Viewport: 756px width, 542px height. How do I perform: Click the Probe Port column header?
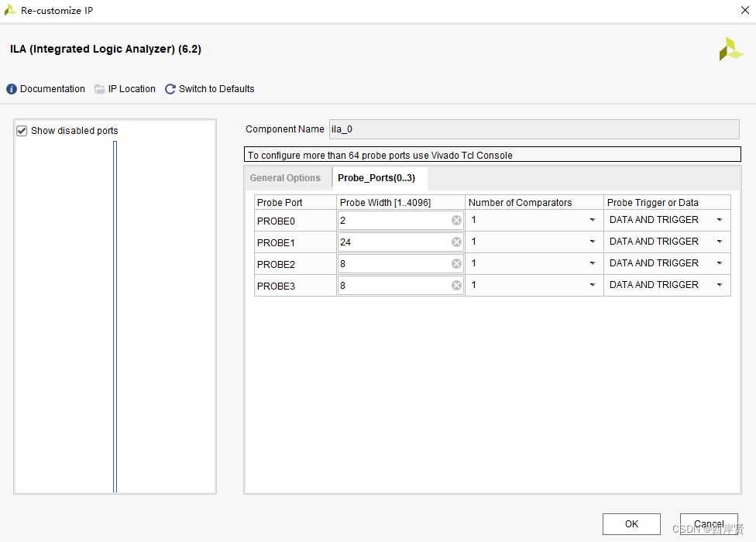coord(295,202)
